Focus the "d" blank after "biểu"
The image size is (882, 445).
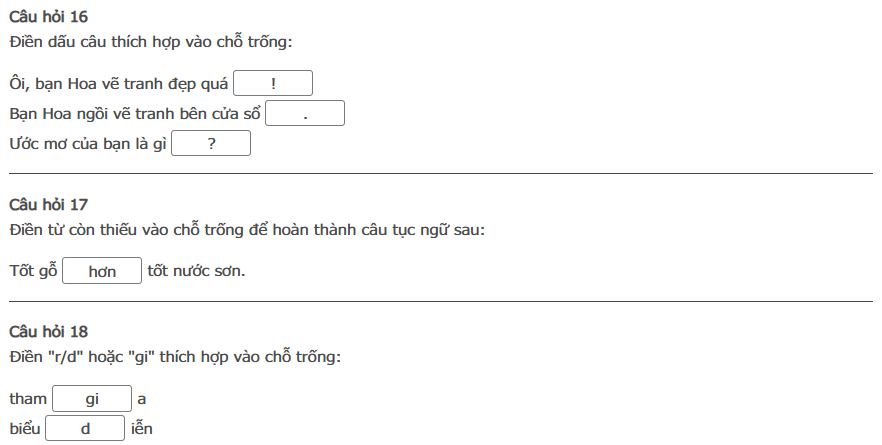[85, 429]
